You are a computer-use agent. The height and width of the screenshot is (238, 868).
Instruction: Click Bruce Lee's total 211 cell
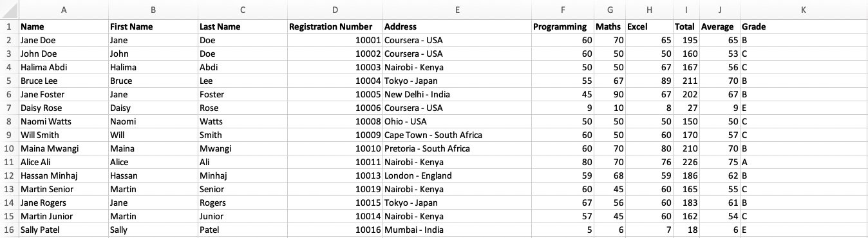pos(686,81)
